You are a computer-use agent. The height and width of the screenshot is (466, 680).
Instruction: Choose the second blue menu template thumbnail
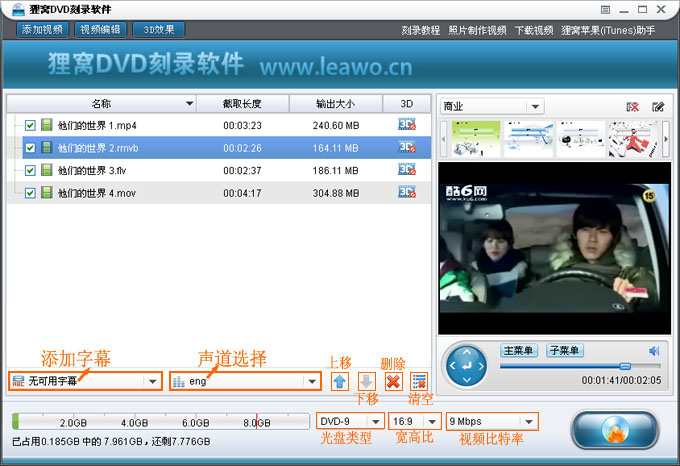(x=528, y=139)
